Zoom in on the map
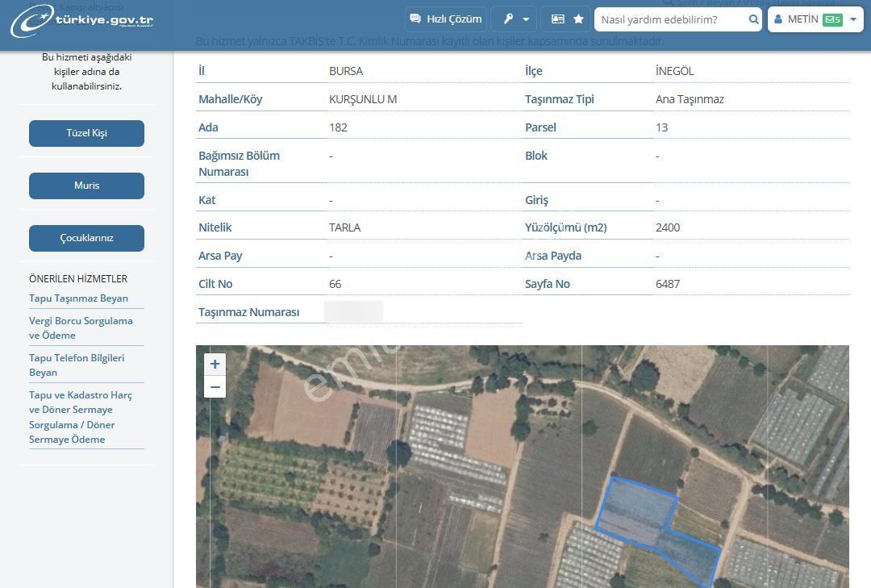Image resolution: width=871 pixels, height=588 pixels. [x=215, y=364]
